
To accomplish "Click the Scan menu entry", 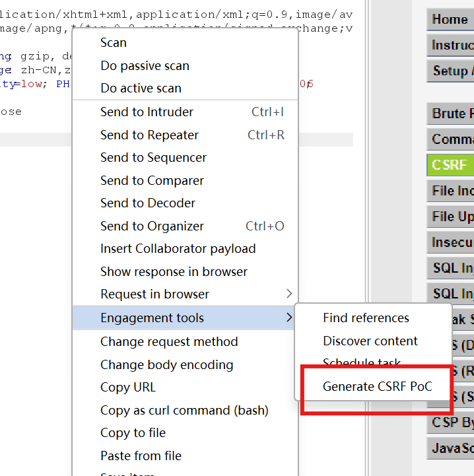I will (114, 43).
